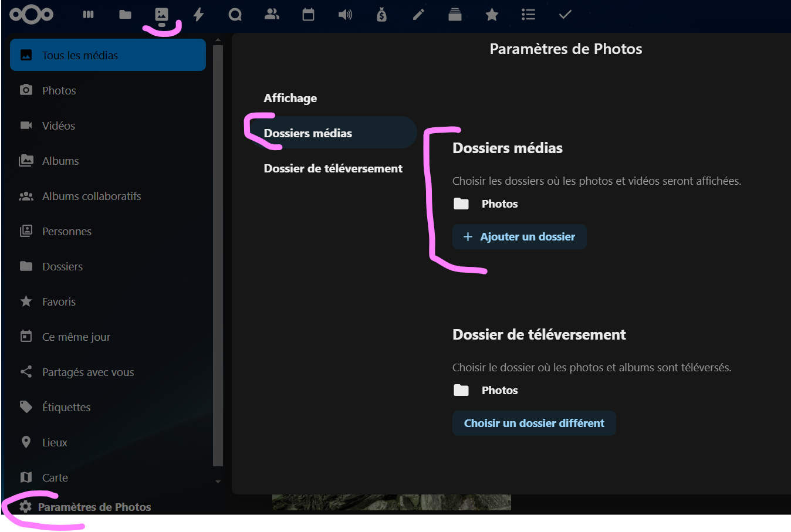The width and height of the screenshot is (791, 532).
Task: Open Paramètres de Photos at the bottom
Action: pyautogui.click(x=94, y=507)
